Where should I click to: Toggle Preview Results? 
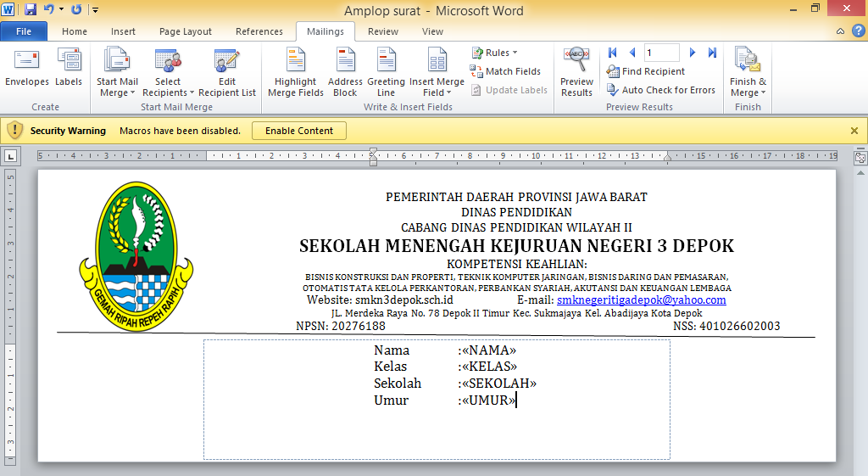click(576, 72)
